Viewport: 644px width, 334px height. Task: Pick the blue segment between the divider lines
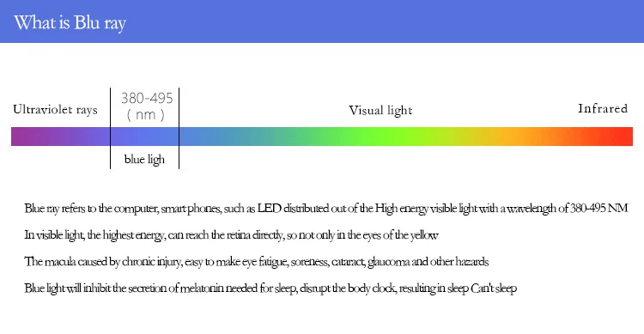click(144, 137)
